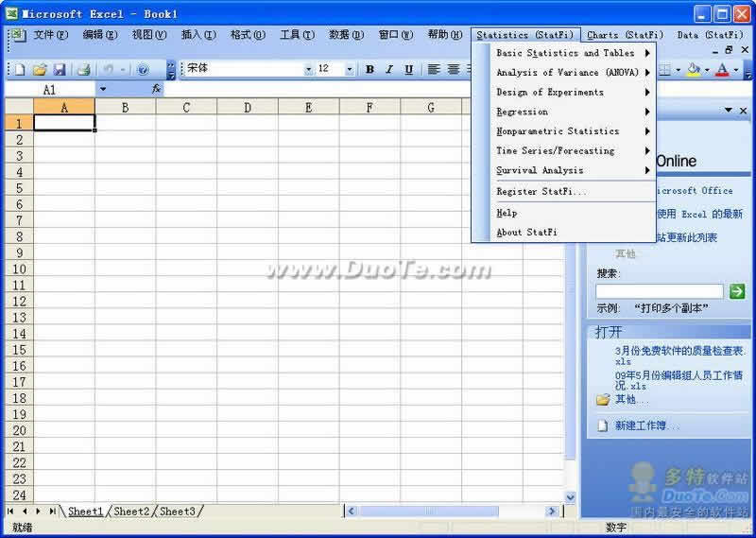Close the task pane with its X
Image resolution: width=756 pixels, height=538 pixels.
click(x=744, y=111)
